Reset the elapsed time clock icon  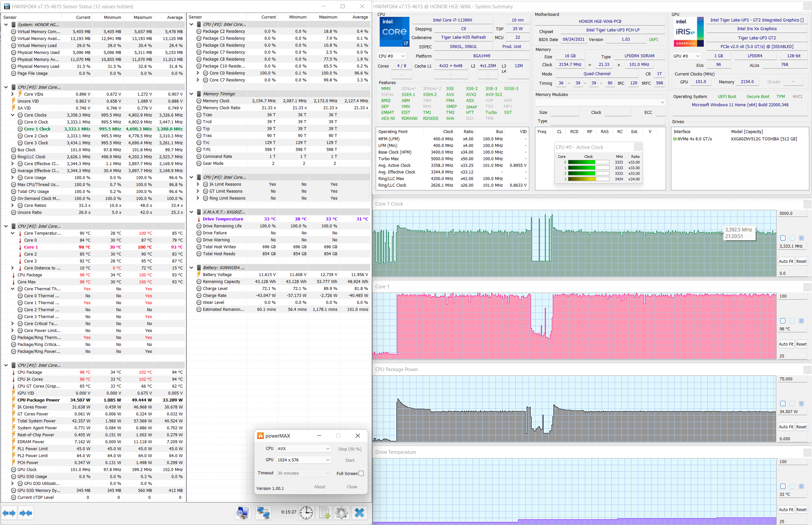click(306, 513)
